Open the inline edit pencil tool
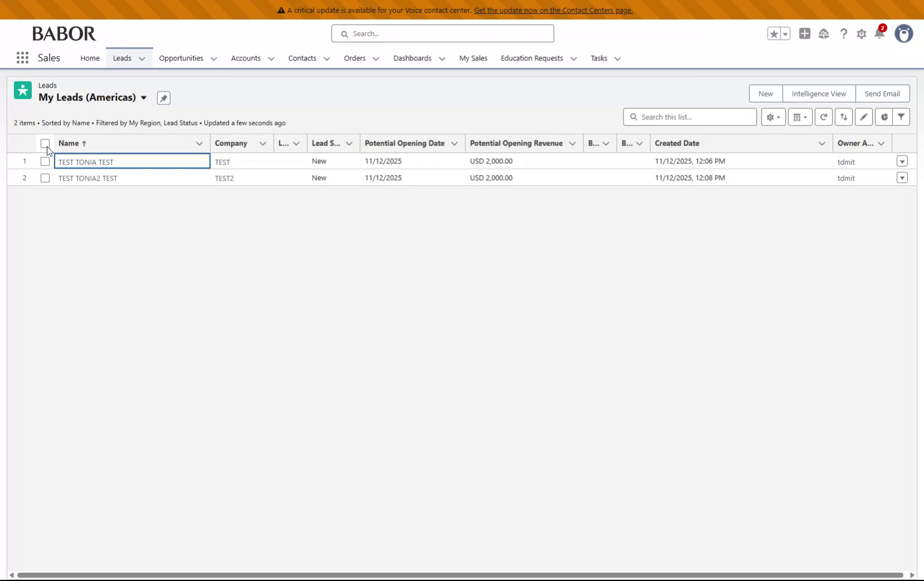The image size is (924, 581). [863, 117]
